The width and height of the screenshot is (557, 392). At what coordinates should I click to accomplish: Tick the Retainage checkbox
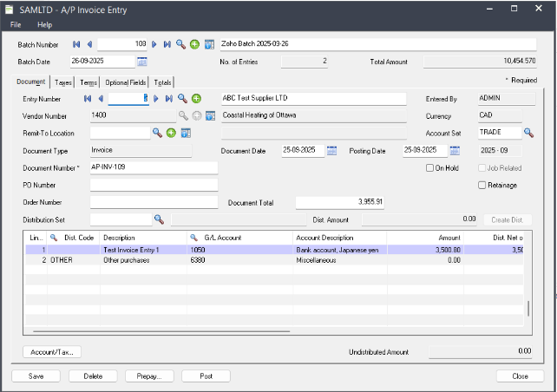point(482,184)
